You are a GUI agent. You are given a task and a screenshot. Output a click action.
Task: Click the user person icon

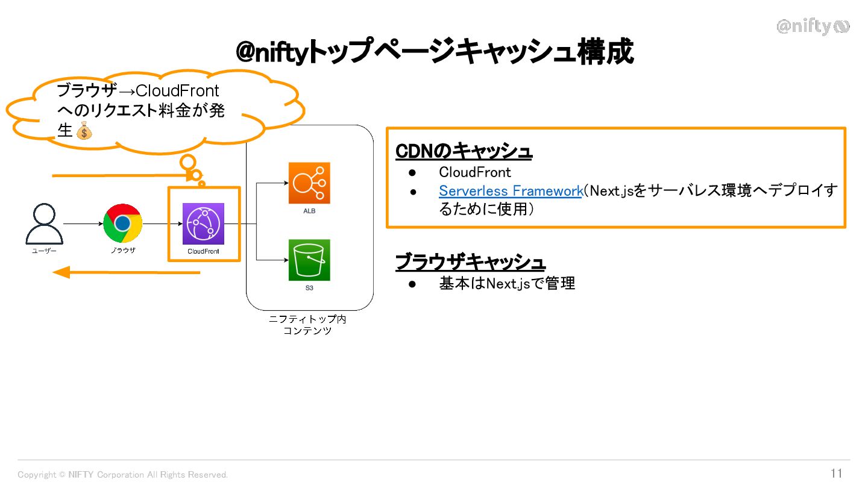pos(45,224)
